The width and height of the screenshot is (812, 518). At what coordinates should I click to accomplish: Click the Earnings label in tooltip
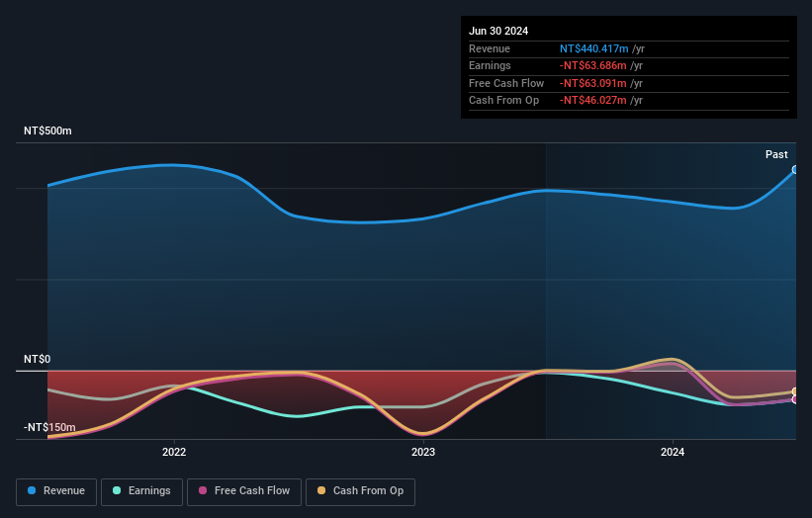(x=490, y=65)
